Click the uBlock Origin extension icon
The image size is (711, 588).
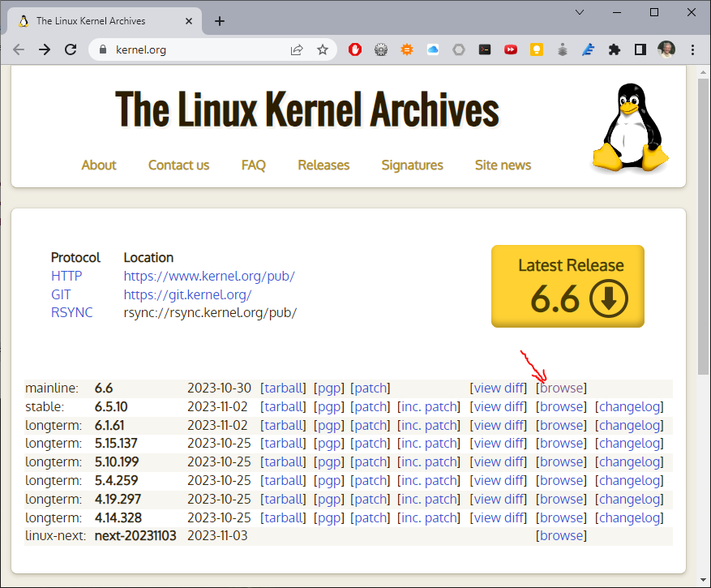click(x=355, y=49)
